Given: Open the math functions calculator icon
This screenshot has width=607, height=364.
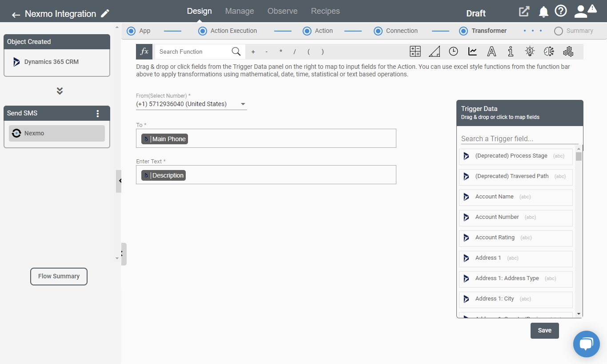Looking at the screenshot, I should [x=415, y=51].
